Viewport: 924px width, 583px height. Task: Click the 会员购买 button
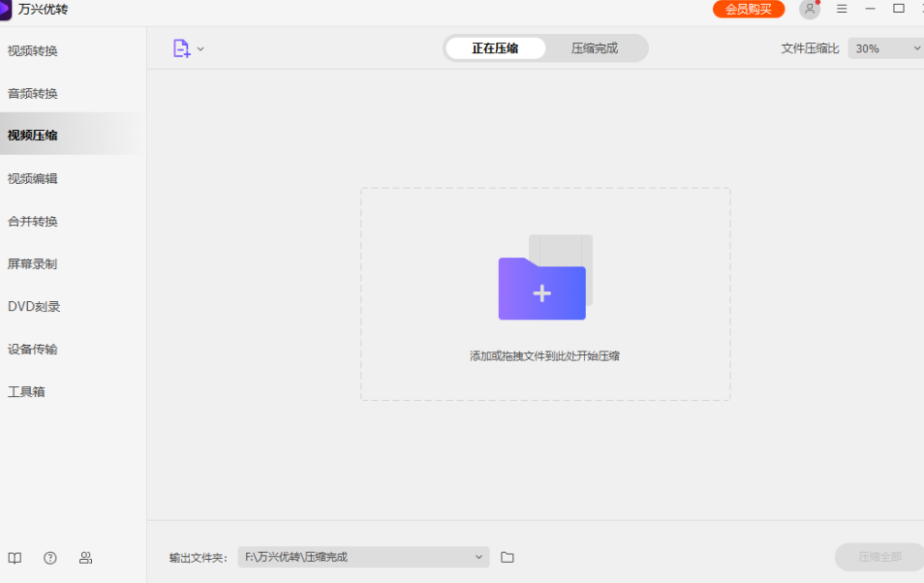(749, 10)
